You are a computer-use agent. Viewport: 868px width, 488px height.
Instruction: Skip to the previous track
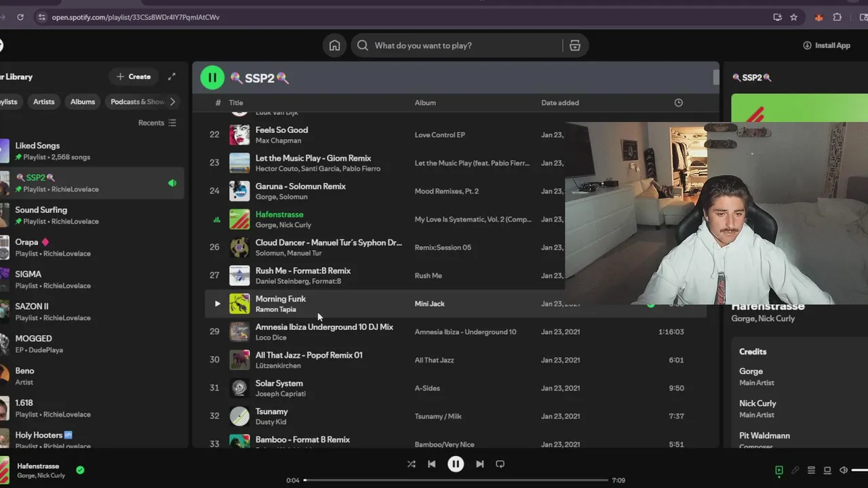pyautogui.click(x=432, y=464)
